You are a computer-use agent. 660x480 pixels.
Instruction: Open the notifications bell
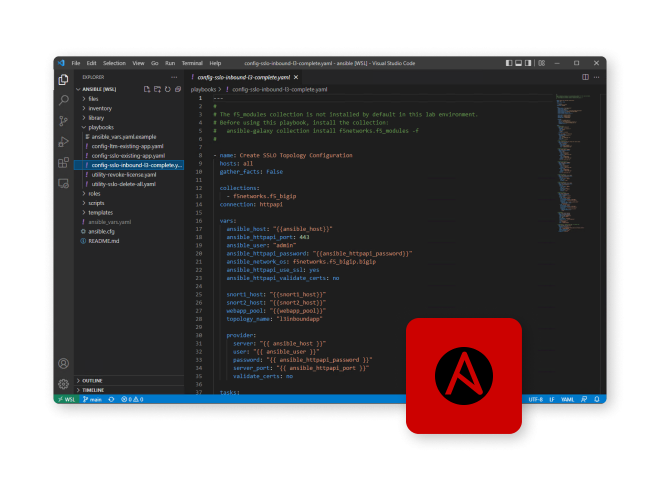tap(597, 399)
